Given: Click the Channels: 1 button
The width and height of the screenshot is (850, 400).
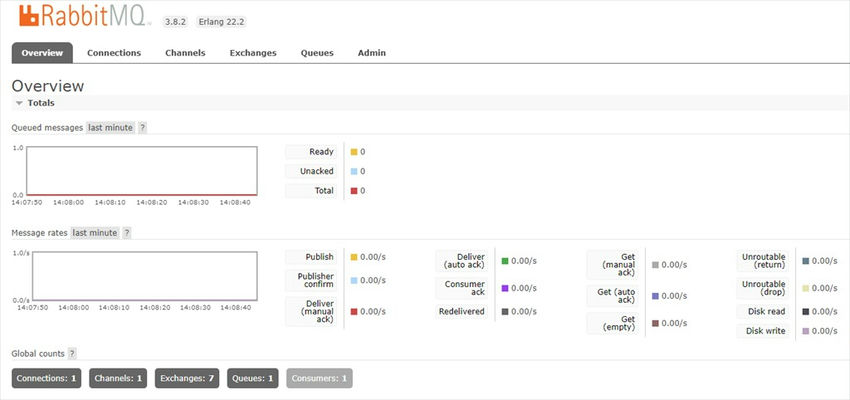Looking at the screenshot, I should coord(118,378).
